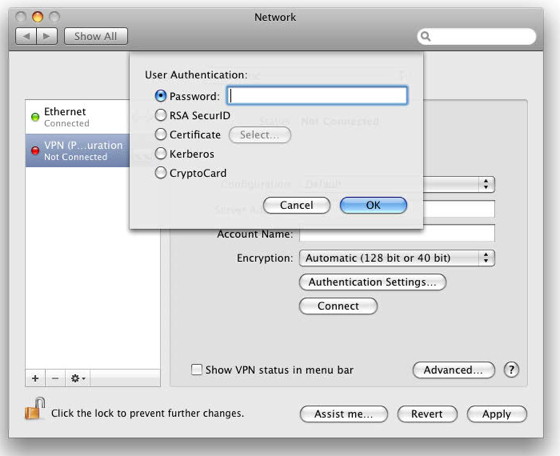This screenshot has height=456, width=560.
Task: Revert the network changes
Action: click(427, 414)
